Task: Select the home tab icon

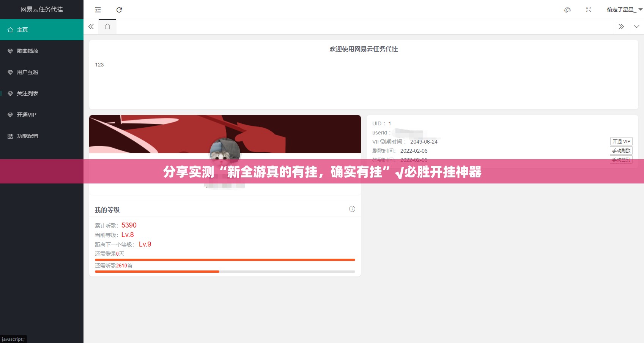Action: [x=107, y=27]
